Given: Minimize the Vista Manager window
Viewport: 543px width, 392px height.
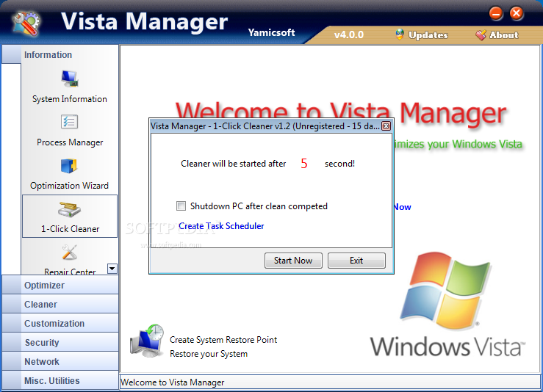Looking at the screenshot, I should (496, 14).
